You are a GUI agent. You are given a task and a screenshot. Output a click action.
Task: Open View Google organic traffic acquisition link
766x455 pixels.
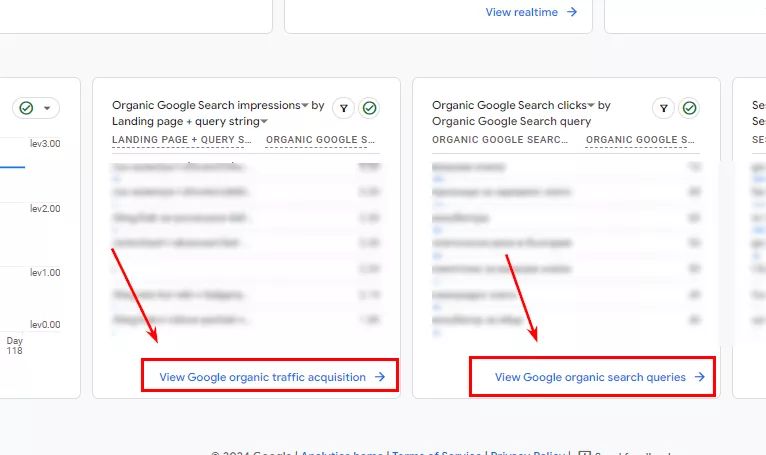click(262, 377)
